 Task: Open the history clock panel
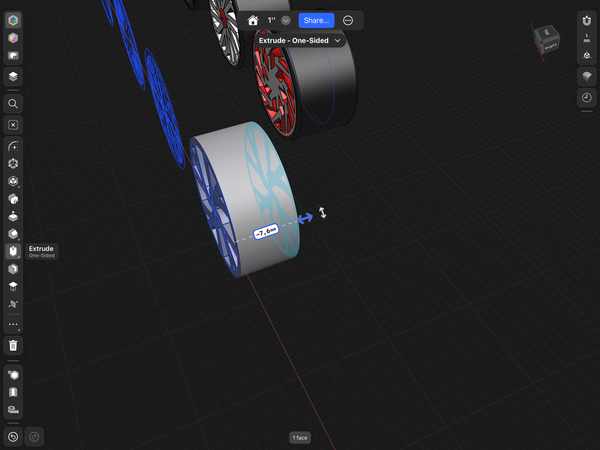pyautogui.click(x=587, y=98)
